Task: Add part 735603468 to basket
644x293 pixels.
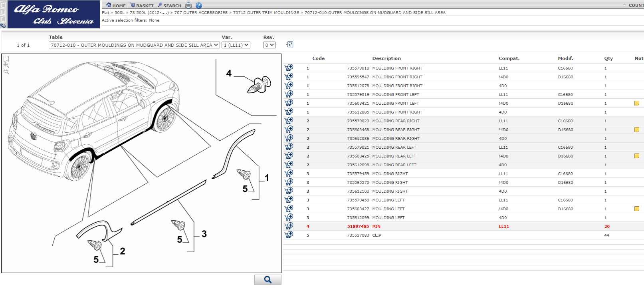Action: [x=289, y=129]
